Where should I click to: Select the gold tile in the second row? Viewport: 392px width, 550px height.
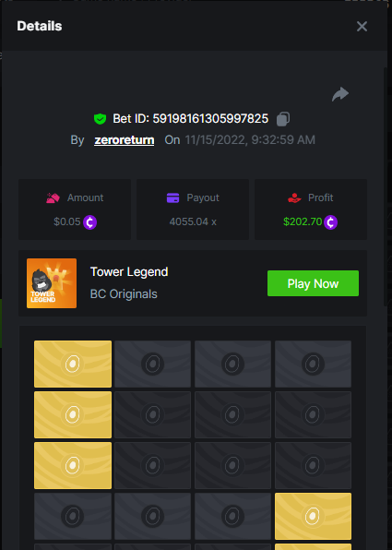[x=73, y=415]
